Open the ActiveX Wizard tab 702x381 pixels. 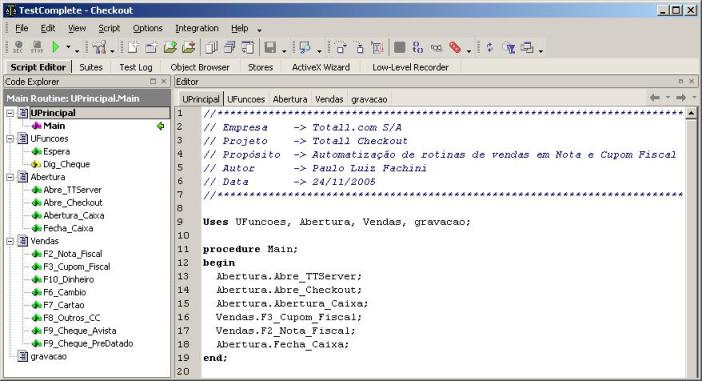321,67
